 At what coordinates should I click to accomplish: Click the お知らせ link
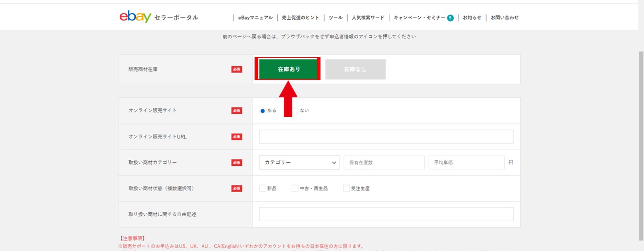pyautogui.click(x=472, y=18)
